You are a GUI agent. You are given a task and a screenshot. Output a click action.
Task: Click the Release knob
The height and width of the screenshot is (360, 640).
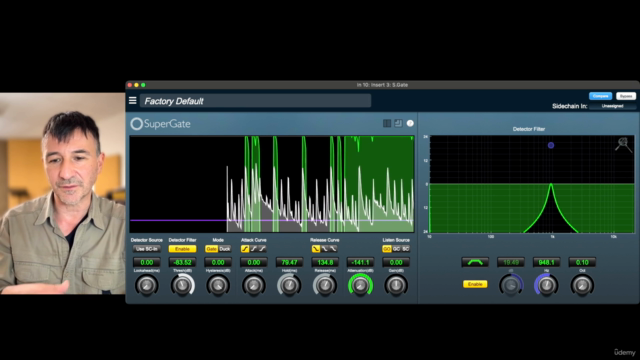click(x=325, y=285)
